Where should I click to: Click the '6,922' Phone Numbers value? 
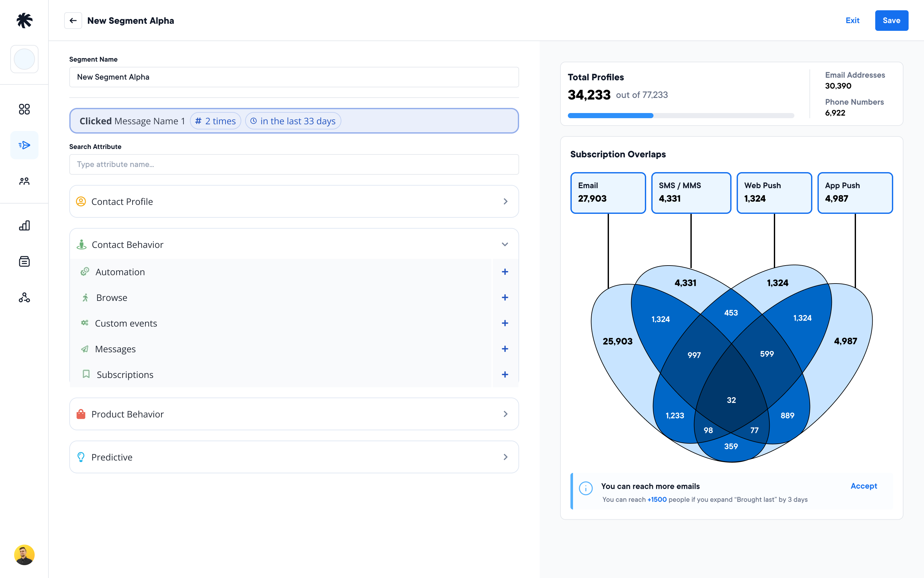click(835, 113)
